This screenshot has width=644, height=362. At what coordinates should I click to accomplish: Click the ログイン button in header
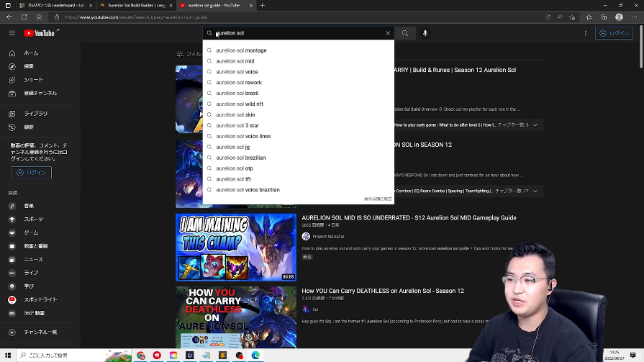tap(614, 33)
